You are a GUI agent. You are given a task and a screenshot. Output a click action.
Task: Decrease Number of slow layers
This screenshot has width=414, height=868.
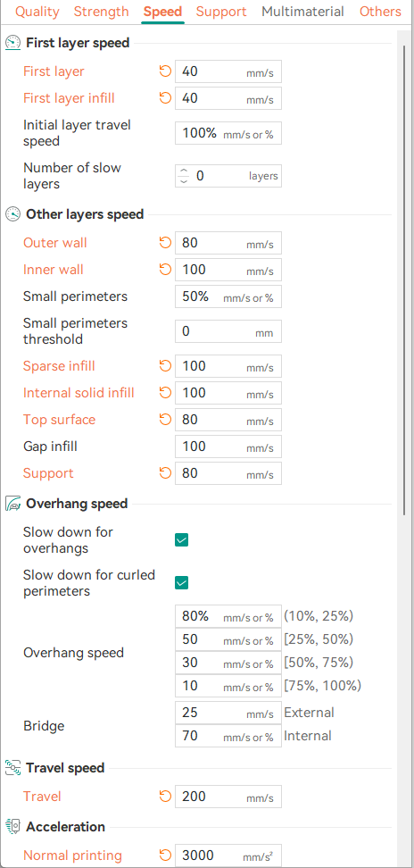click(184, 181)
